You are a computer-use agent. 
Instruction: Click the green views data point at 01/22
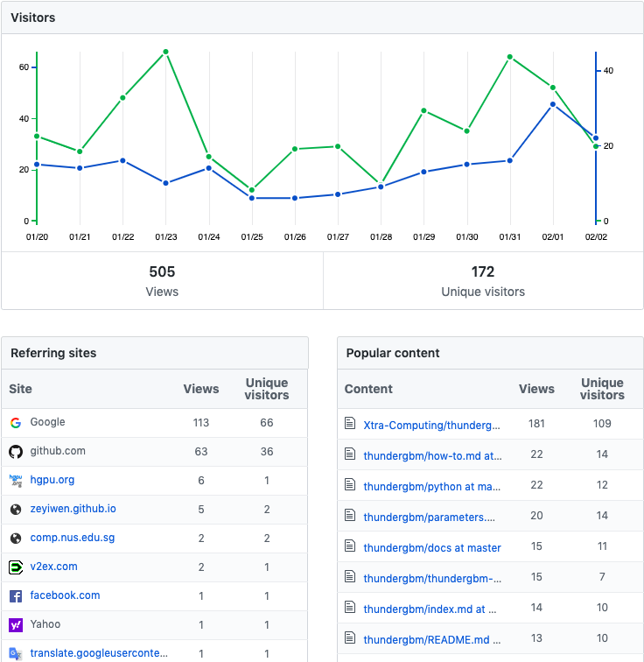(x=122, y=98)
